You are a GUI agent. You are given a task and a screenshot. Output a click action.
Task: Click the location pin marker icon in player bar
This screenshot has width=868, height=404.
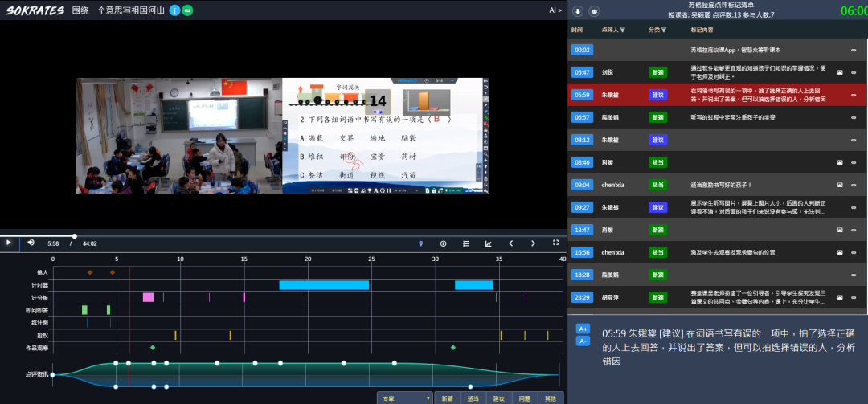[420, 243]
